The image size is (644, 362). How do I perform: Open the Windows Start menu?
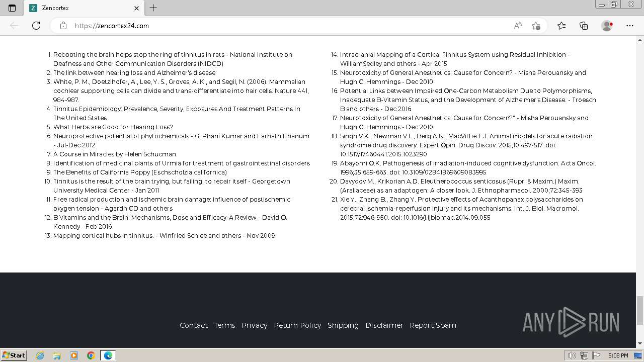[14, 355]
